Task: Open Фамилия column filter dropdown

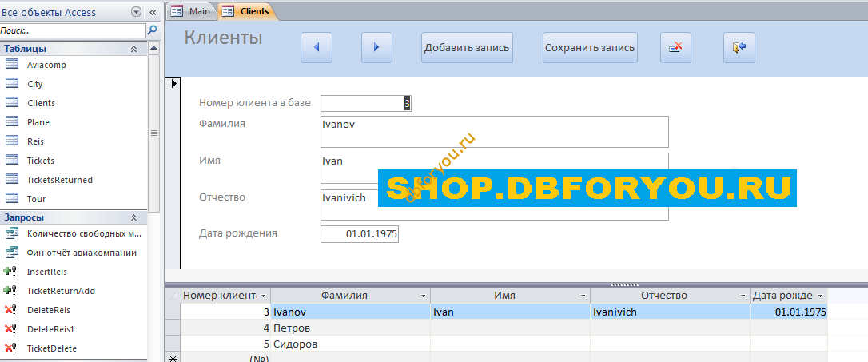Action: pos(424,296)
